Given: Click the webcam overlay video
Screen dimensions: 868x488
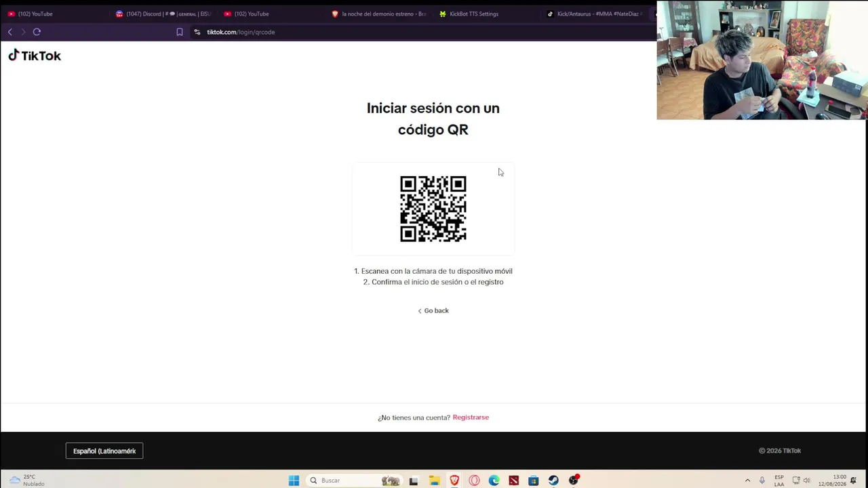Looking at the screenshot, I should pyautogui.click(x=762, y=60).
